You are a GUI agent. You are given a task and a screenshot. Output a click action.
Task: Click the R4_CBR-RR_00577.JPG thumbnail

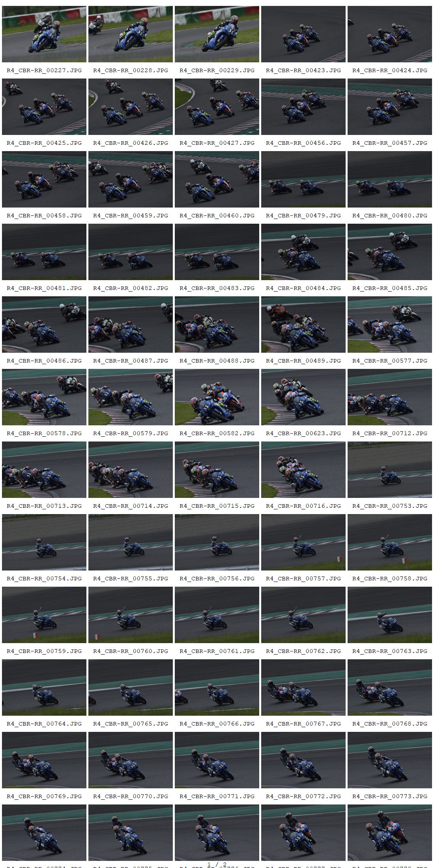[390, 324]
